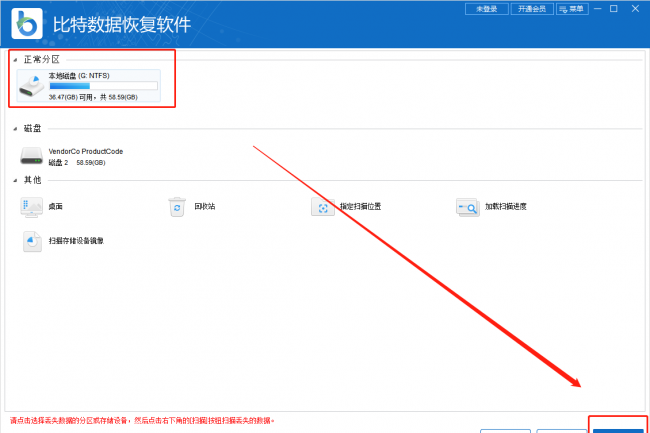Collapse the 磁盘 section triangle
Viewport: 650px width, 433px height.
pos(15,129)
